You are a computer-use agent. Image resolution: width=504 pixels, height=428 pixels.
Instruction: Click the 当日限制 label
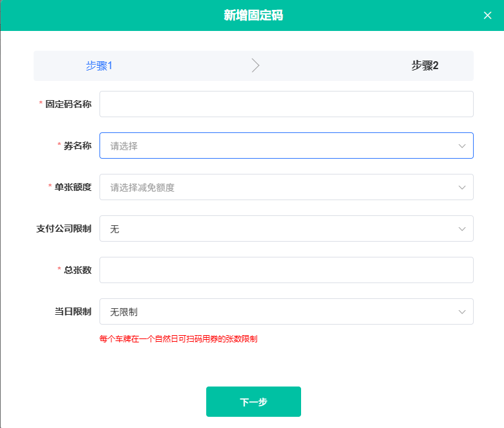[x=73, y=311]
